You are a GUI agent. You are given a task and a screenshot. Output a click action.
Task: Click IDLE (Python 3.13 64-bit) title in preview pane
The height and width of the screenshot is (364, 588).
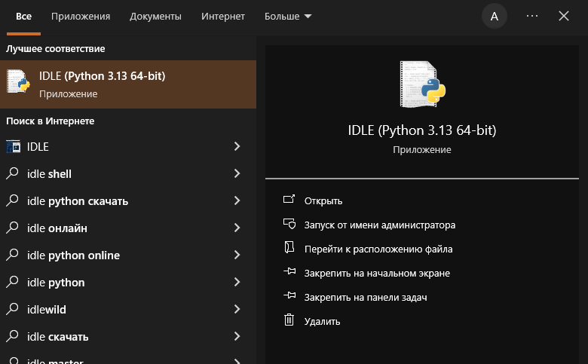422,130
